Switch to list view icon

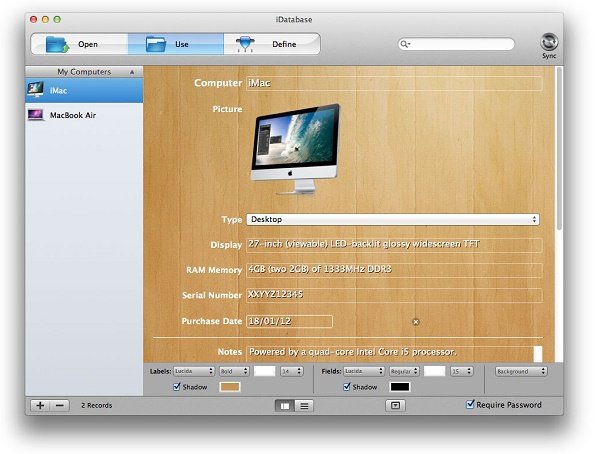click(x=304, y=406)
